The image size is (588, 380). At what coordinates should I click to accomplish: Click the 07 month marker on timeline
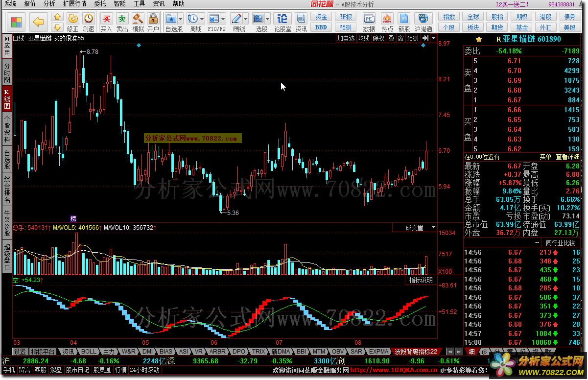[279, 342]
